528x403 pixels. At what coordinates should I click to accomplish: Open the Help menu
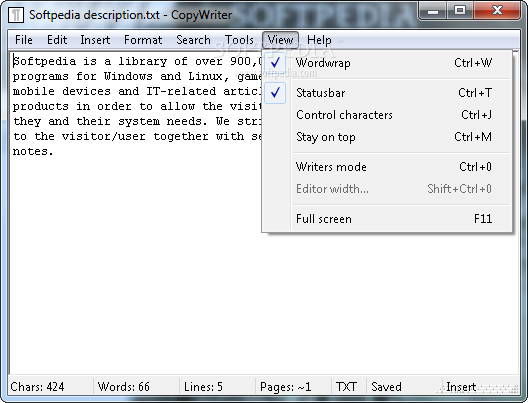pyautogui.click(x=319, y=40)
